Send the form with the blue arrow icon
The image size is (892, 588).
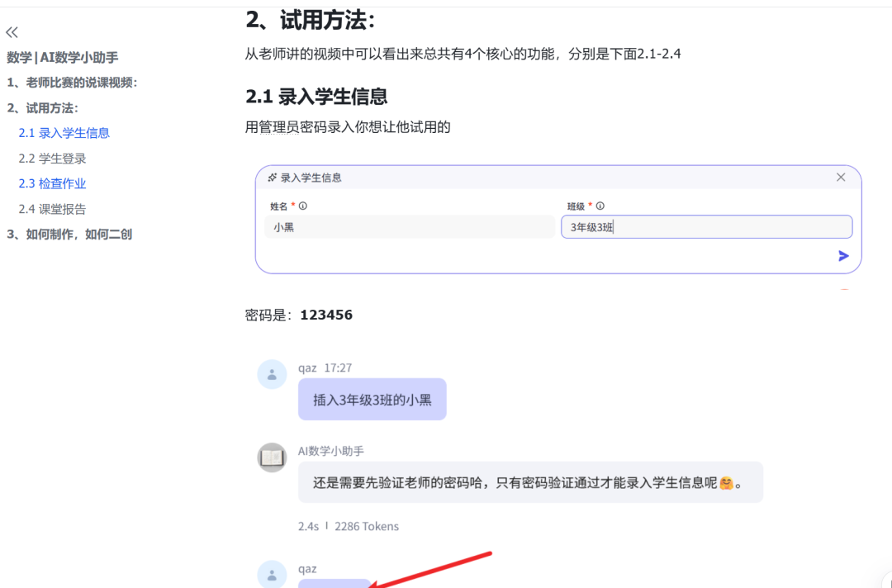[x=843, y=256]
